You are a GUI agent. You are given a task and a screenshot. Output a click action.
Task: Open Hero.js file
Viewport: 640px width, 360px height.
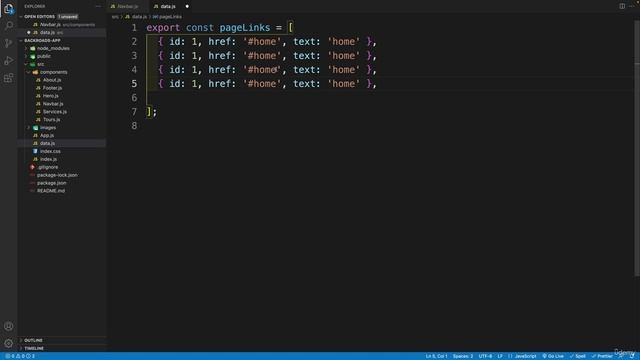(51, 96)
